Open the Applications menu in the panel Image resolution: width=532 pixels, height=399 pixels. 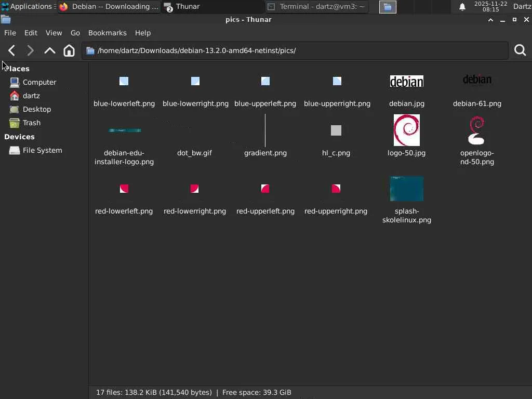click(29, 6)
